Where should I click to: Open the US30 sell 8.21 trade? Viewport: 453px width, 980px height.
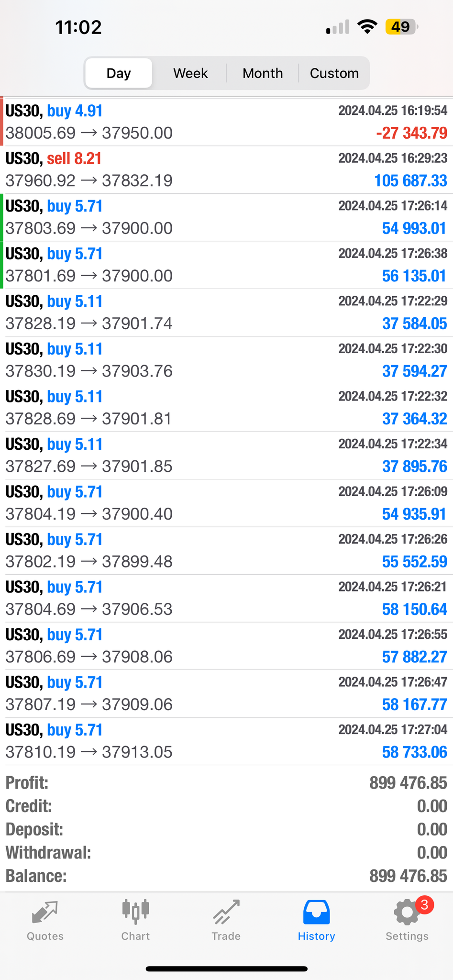[x=226, y=169]
